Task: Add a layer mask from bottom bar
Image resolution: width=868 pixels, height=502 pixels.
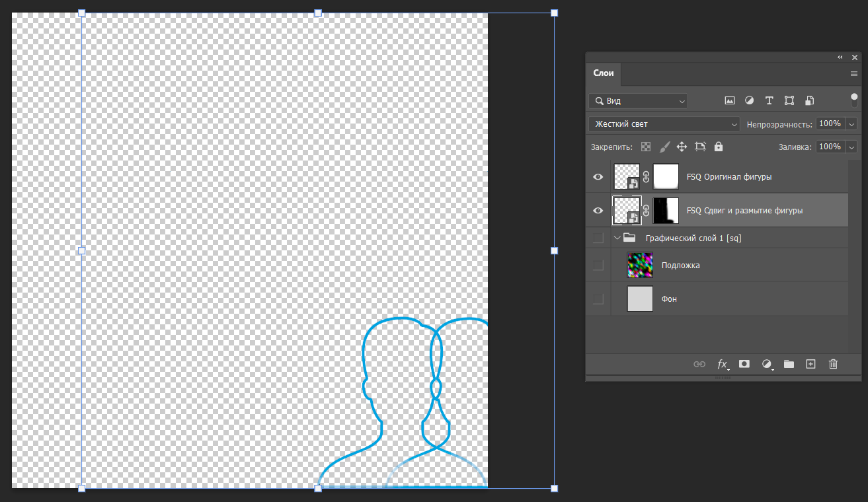Action: pos(744,364)
